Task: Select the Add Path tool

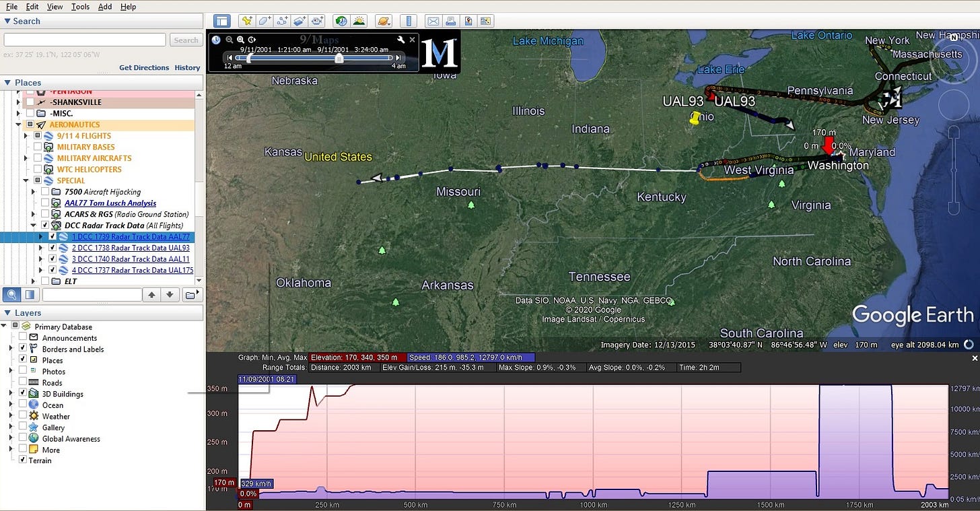Action: pyautogui.click(x=282, y=21)
